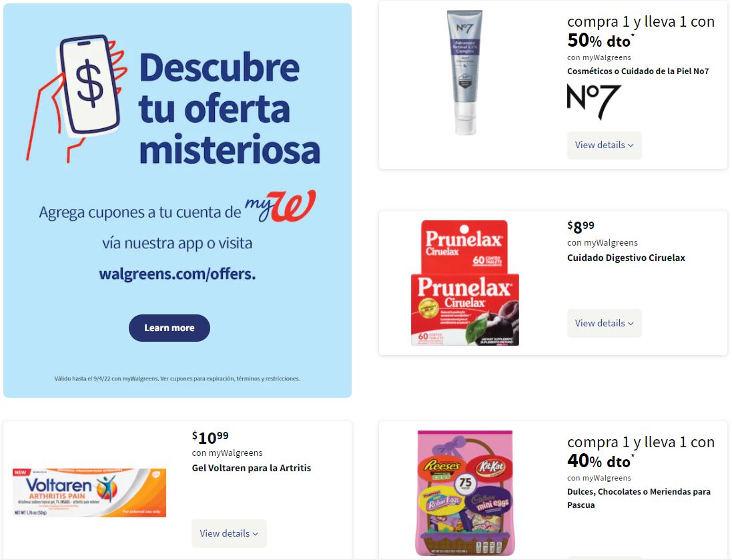
Task: Click Cosméticos o Cuidado de la Piel No7 title
Action: point(638,71)
